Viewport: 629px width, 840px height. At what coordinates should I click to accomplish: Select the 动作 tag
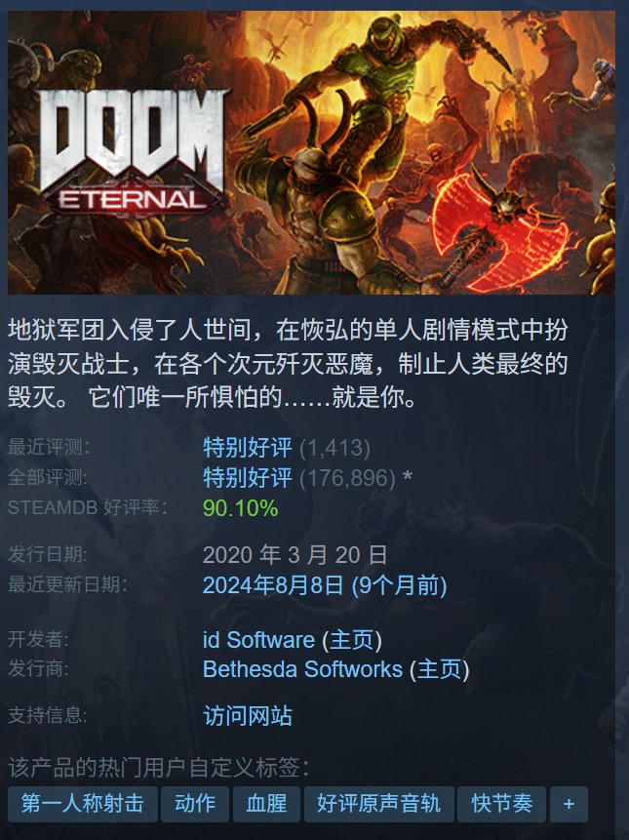pyautogui.click(x=195, y=804)
